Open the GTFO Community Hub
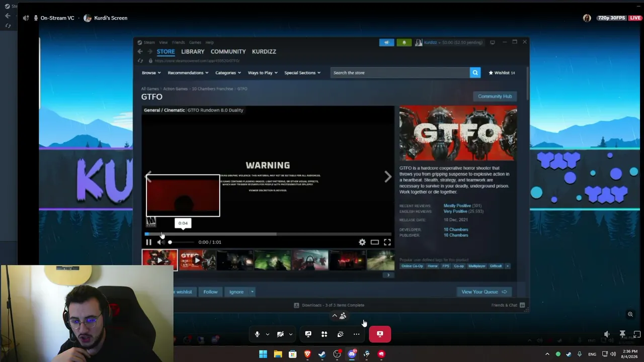This screenshot has height=362, width=644. [x=495, y=96]
